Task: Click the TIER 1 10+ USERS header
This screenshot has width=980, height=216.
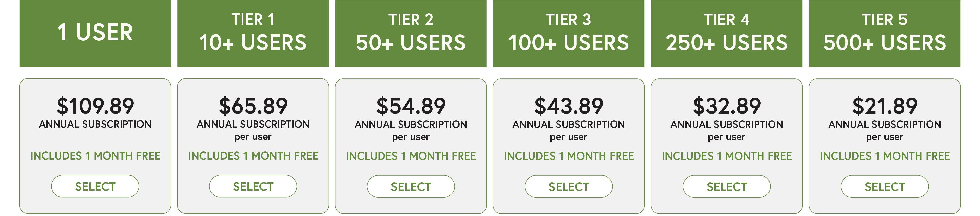Action: click(x=253, y=33)
